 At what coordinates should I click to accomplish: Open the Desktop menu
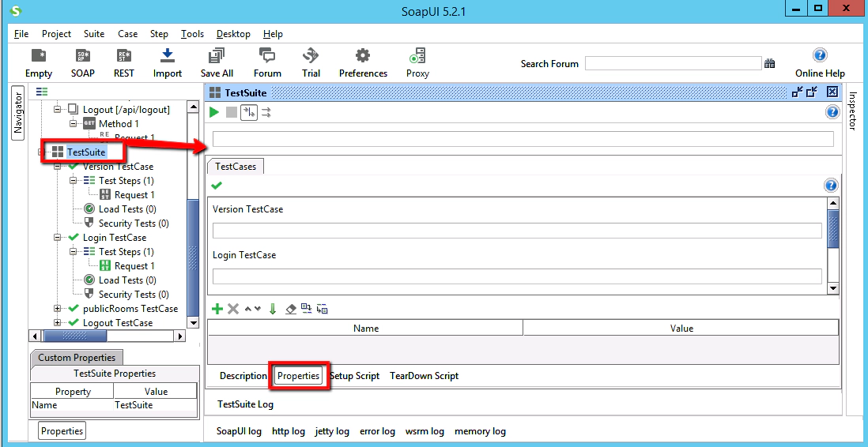pos(233,34)
